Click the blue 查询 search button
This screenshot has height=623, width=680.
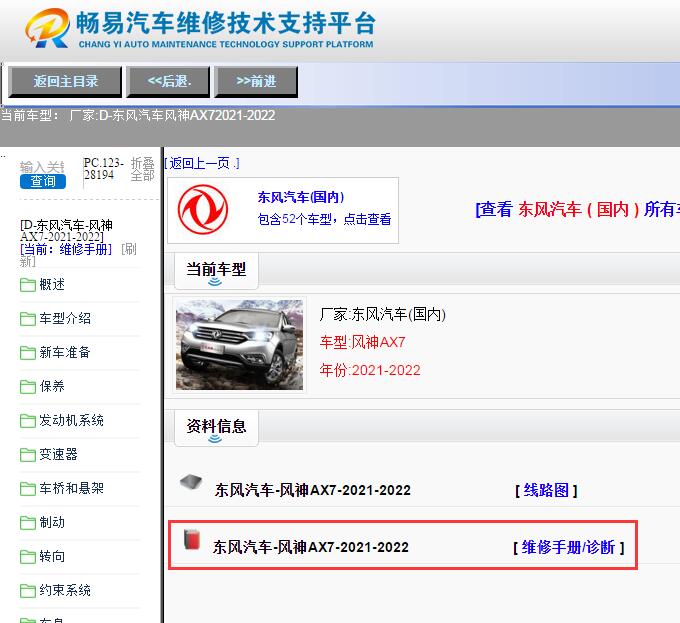42,181
